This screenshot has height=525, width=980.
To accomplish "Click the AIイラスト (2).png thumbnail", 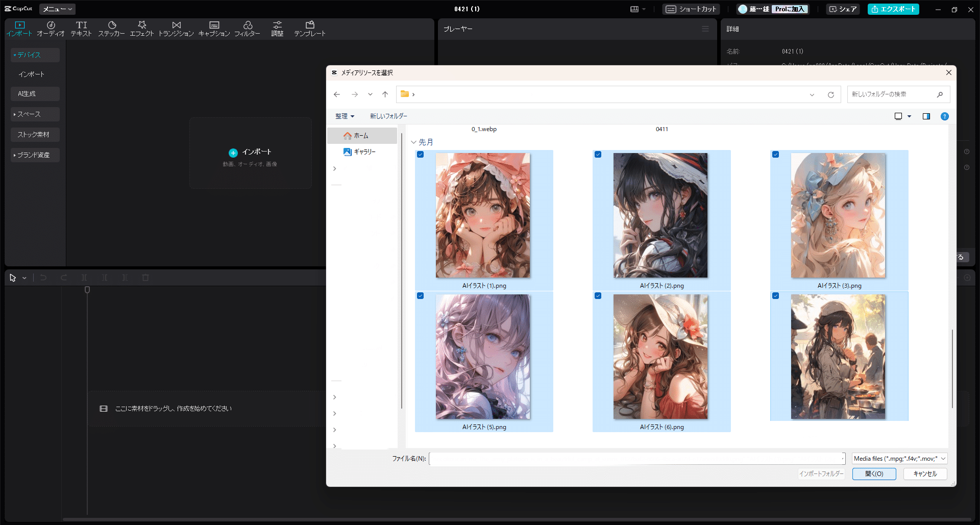I will click(660, 215).
